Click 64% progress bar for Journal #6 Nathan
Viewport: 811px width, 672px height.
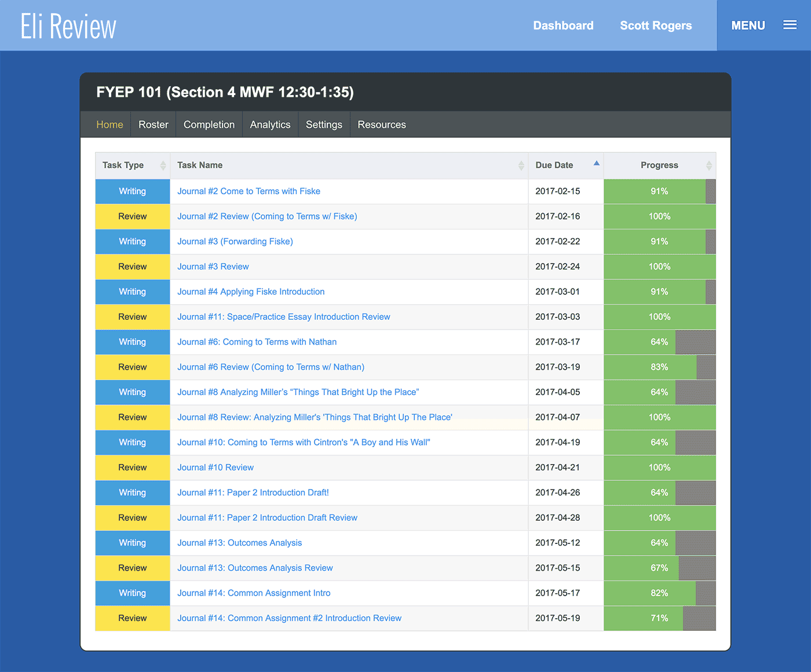tap(660, 342)
